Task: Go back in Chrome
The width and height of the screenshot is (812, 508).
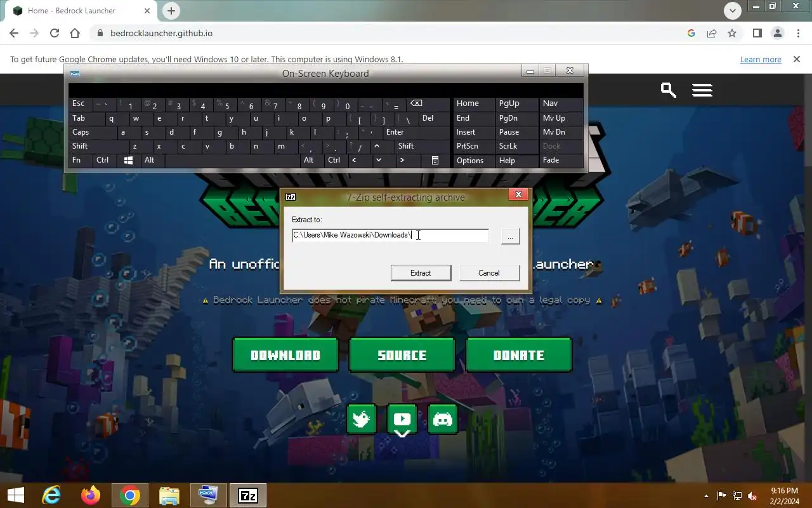Action: pyautogui.click(x=14, y=33)
